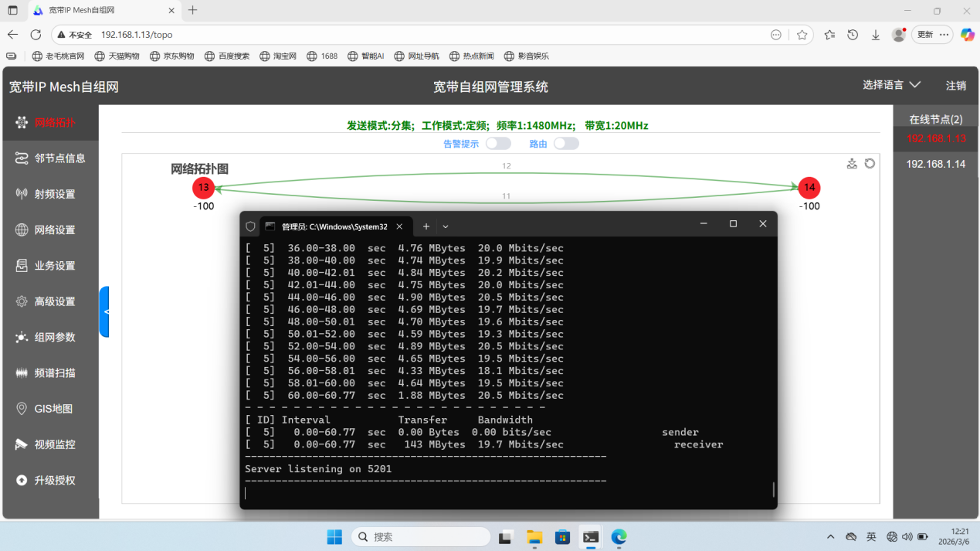This screenshot has height=551, width=980.
Task: Select node 13 in topology graph
Action: pos(203,187)
